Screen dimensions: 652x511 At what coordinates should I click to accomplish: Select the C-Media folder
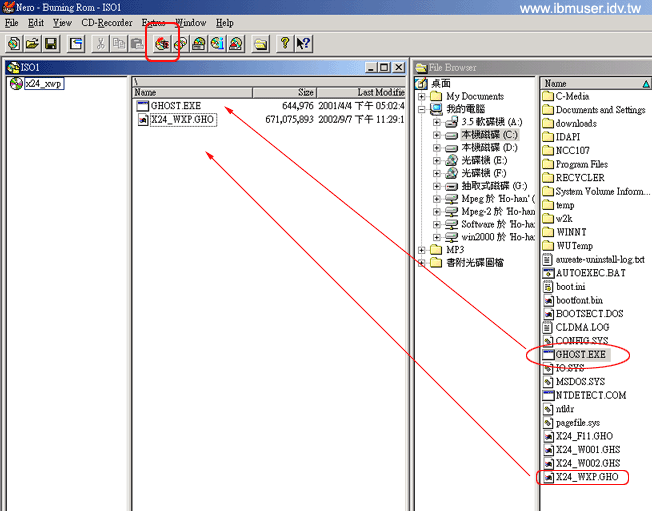point(572,96)
